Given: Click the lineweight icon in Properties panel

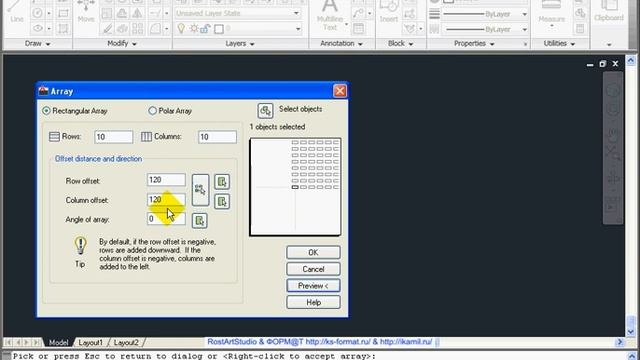Looking at the screenshot, I should [x=434, y=14].
